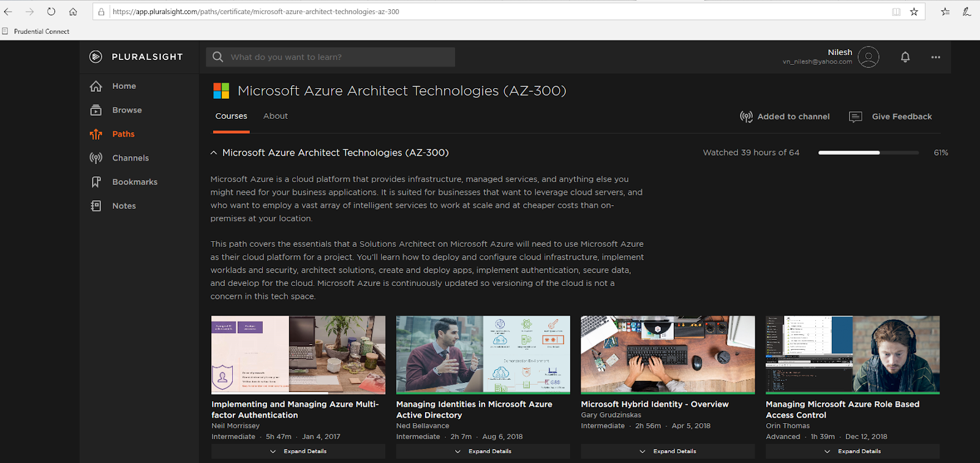Open Microsoft Hybrid Identity - Overview course title
Image resolution: width=980 pixels, height=463 pixels.
pyautogui.click(x=655, y=404)
